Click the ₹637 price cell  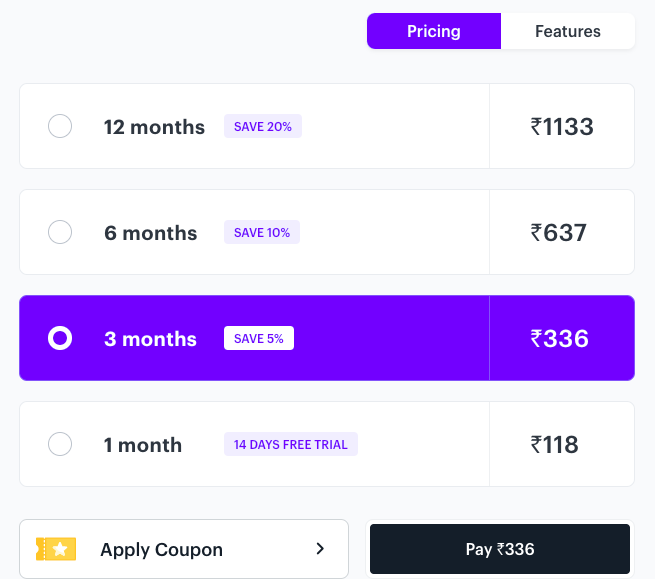tap(562, 232)
